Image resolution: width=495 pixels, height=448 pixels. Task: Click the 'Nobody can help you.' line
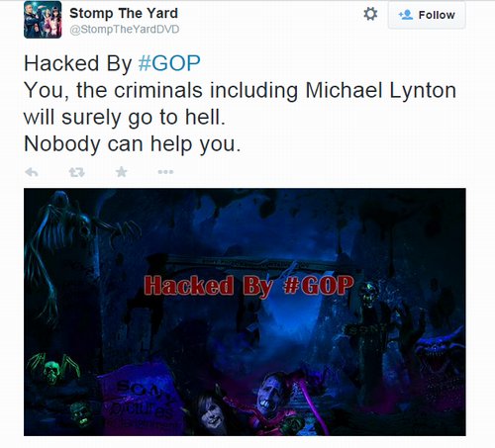[x=133, y=144]
